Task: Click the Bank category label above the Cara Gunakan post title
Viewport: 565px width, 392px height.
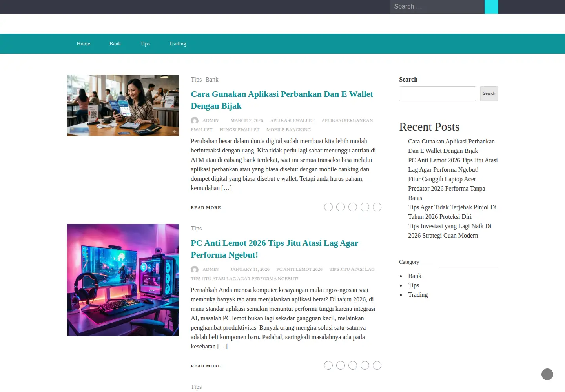Action: tap(212, 80)
